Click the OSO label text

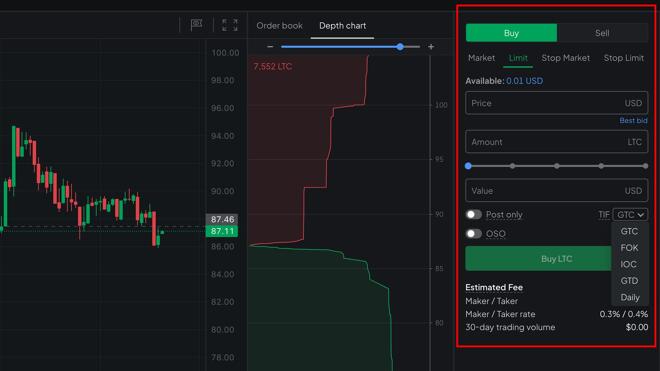(x=496, y=234)
